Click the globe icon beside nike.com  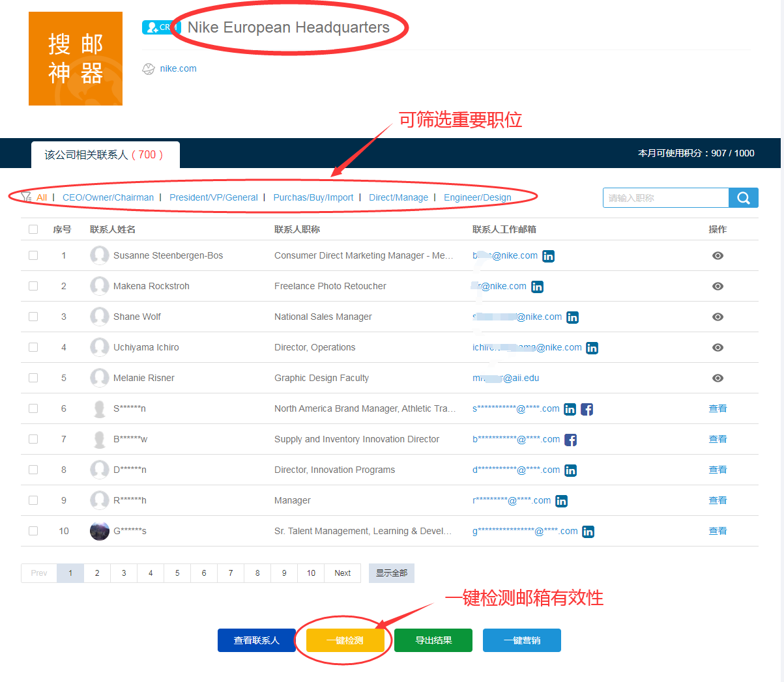[149, 68]
